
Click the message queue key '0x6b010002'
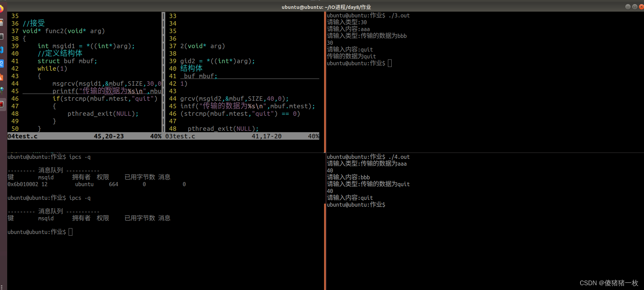pyautogui.click(x=23, y=184)
